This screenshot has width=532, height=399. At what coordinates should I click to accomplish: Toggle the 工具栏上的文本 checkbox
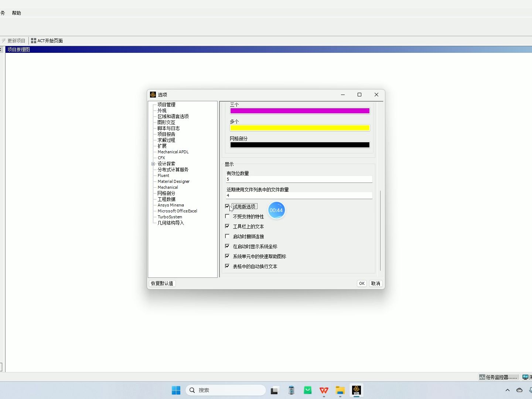227,226
